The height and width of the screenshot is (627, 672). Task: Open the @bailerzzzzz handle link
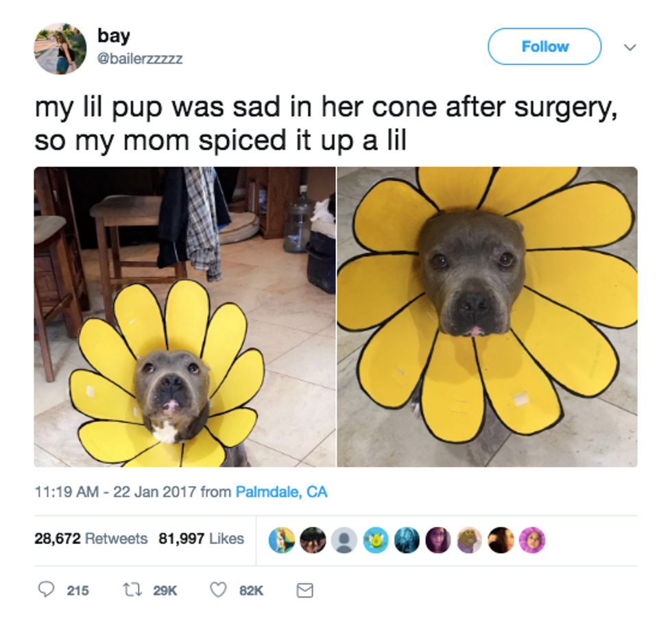140,58
